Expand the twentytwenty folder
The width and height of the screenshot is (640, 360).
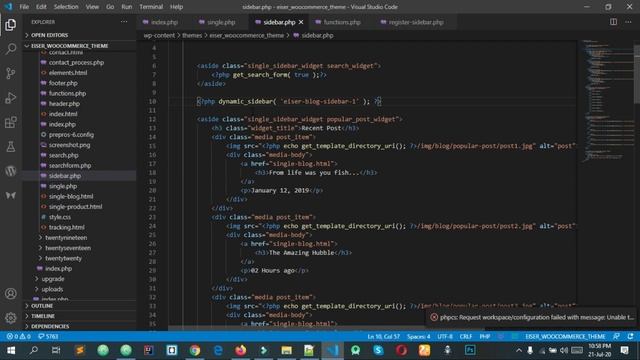point(63,258)
